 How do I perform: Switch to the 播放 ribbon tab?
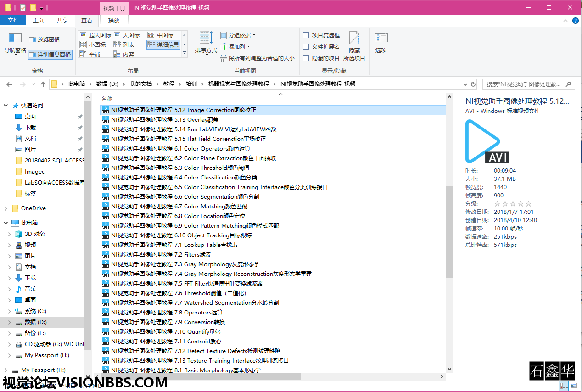tap(113, 20)
